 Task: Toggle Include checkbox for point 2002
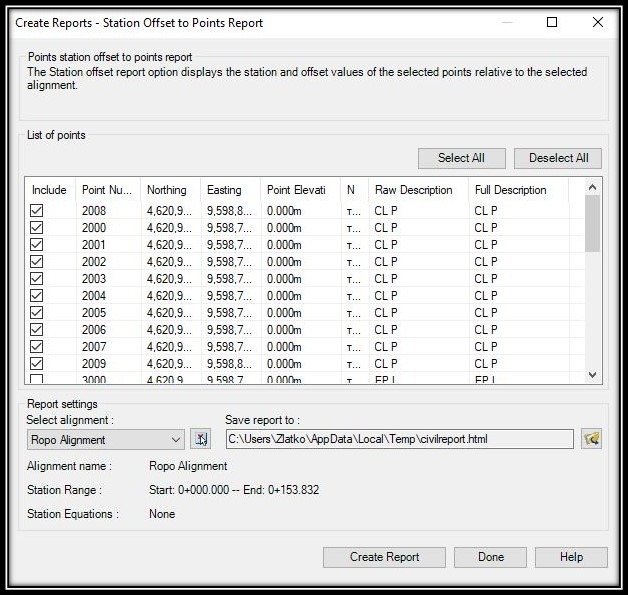[x=36, y=261]
